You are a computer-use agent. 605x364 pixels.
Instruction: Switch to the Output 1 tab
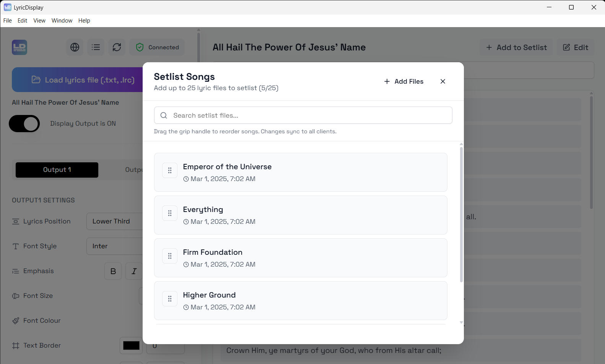coord(57,170)
